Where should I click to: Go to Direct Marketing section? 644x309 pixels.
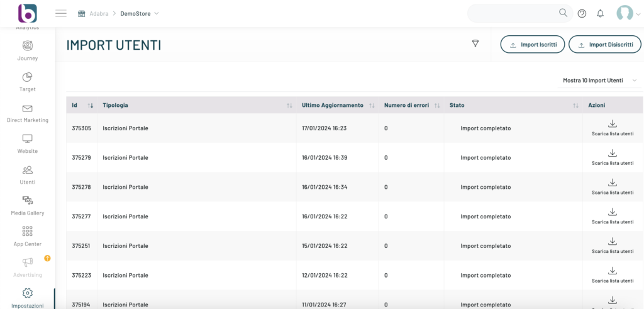[x=28, y=113]
